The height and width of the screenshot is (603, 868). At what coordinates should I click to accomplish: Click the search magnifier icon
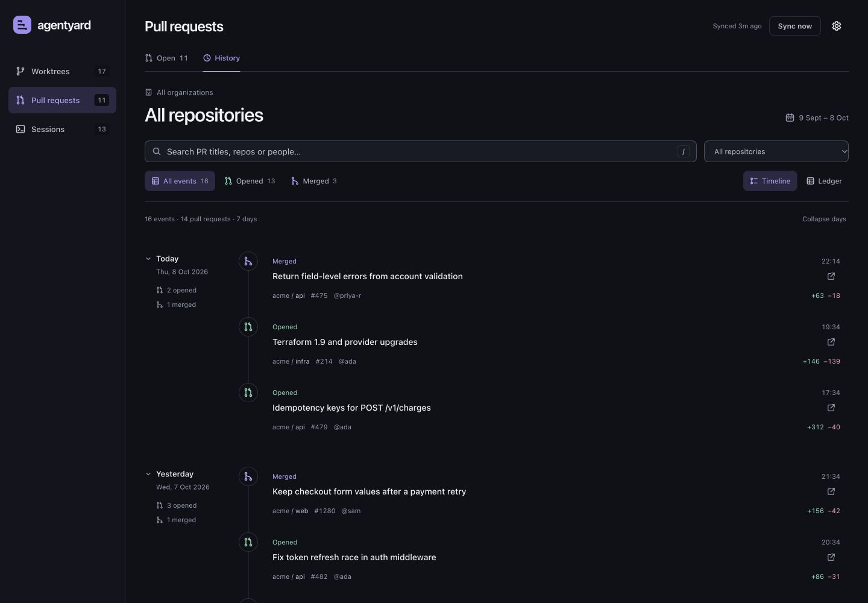click(x=157, y=151)
